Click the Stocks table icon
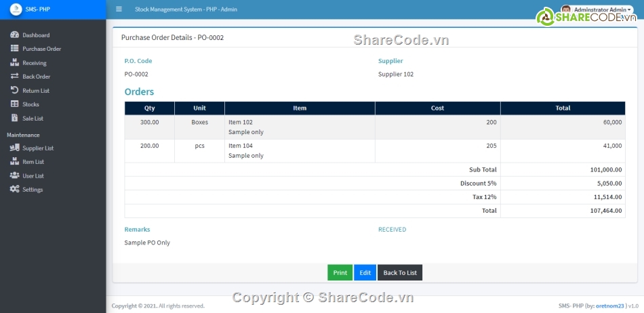This screenshot has width=644, height=313. pyautogui.click(x=15, y=104)
